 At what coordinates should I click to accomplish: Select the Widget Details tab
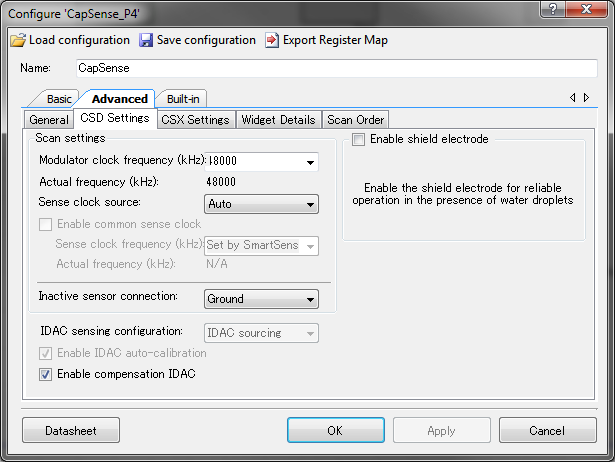point(278,120)
